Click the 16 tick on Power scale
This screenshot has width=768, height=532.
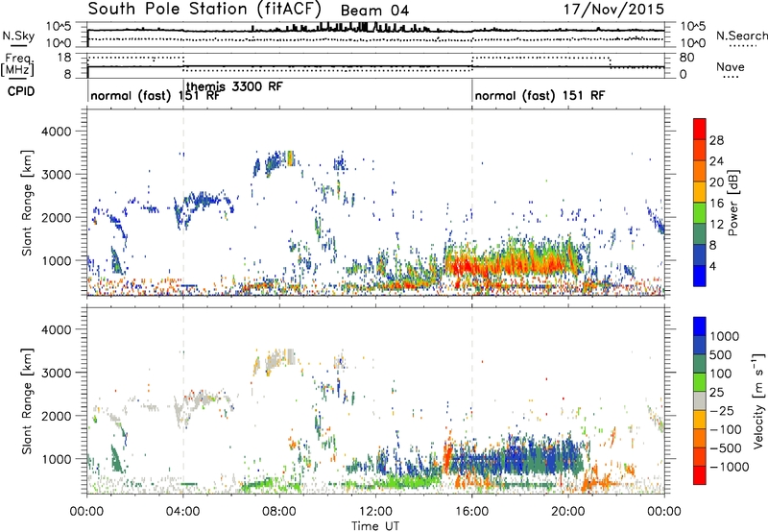(x=716, y=204)
